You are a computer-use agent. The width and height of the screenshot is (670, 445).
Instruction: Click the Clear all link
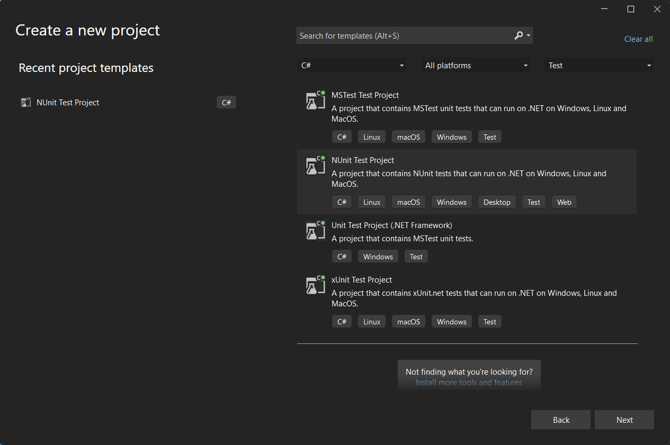pyautogui.click(x=638, y=39)
